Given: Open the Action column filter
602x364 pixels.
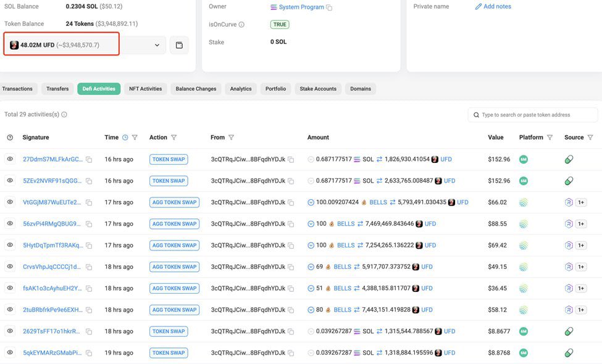Looking at the screenshot, I should pyautogui.click(x=174, y=138).
